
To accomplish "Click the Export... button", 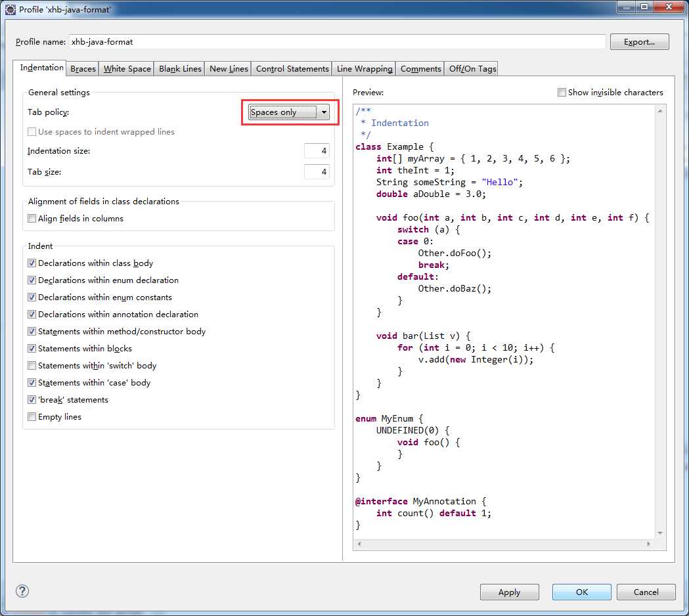I will pyautogui.click(x=639, y=42).
